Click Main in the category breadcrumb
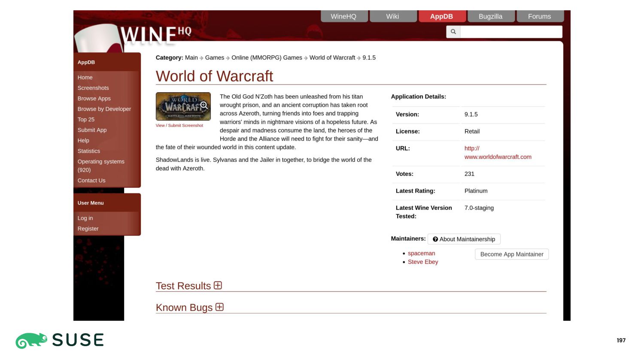644x362 pixels. tap(191, 57)
